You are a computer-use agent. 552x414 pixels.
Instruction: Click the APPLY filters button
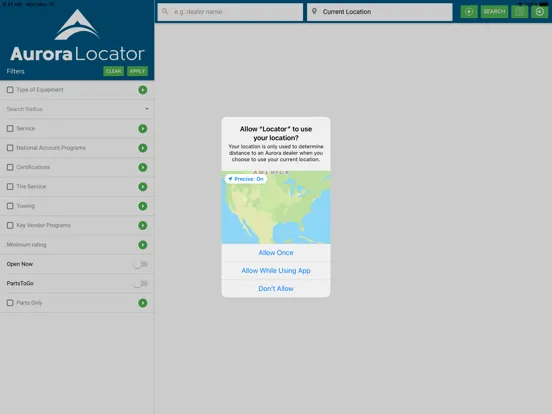[137, 71]
